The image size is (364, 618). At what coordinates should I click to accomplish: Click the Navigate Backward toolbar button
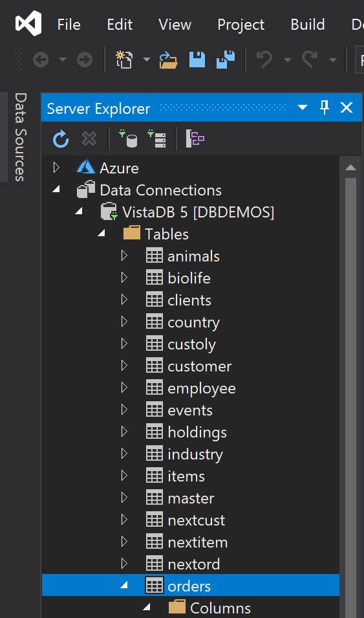tap(41, 60)
